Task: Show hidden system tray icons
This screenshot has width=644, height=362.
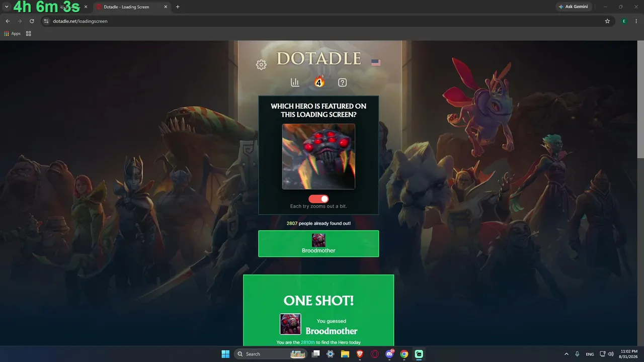Action: click(x=567, y=354)
